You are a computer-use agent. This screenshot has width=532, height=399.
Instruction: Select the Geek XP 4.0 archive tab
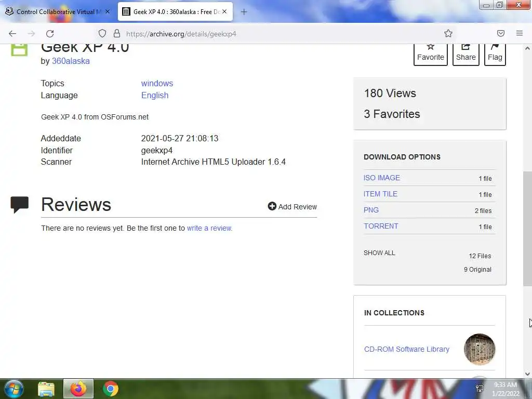(176, 11)
